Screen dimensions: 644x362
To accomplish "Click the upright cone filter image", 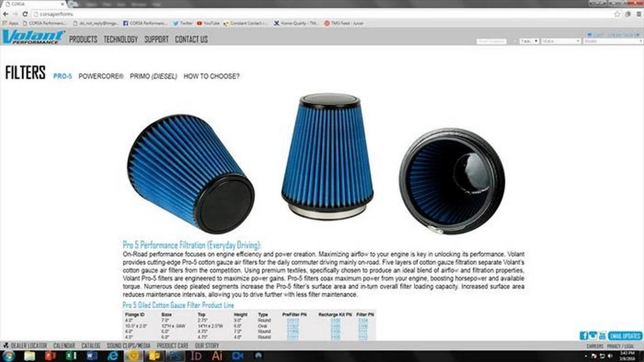I will click(x=327, y=157).
